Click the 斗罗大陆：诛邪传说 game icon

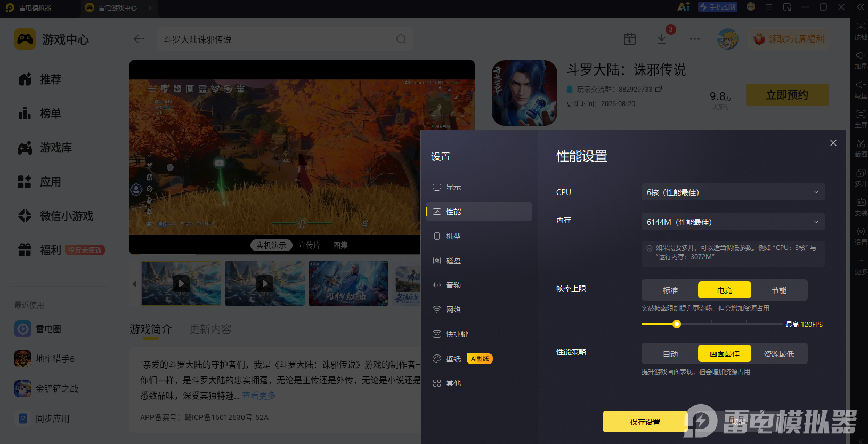[524, 93]
